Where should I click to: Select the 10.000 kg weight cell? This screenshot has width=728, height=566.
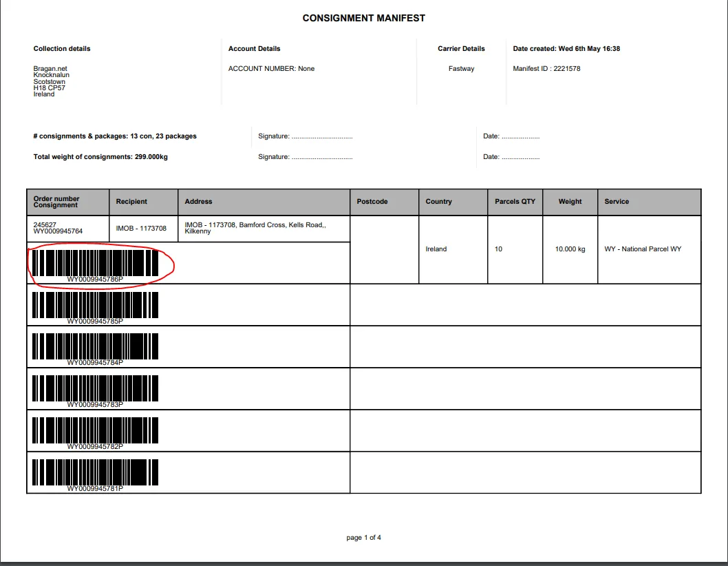coord(570,249)
